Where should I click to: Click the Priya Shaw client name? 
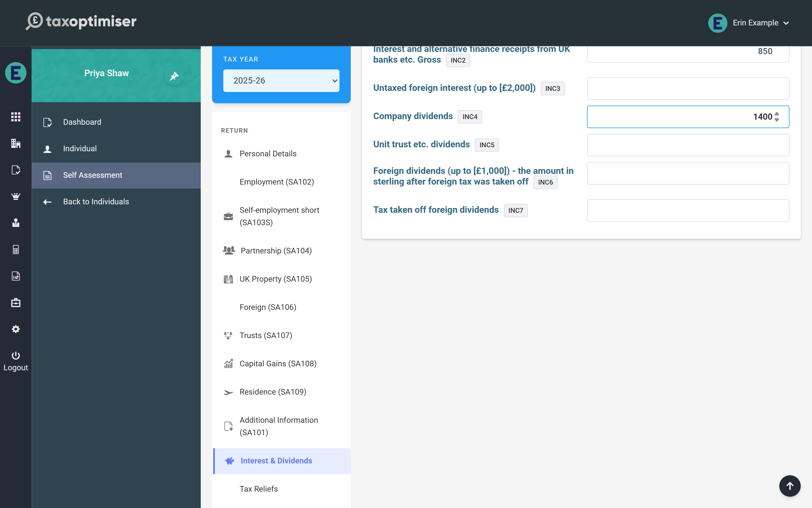click(106, 73)
